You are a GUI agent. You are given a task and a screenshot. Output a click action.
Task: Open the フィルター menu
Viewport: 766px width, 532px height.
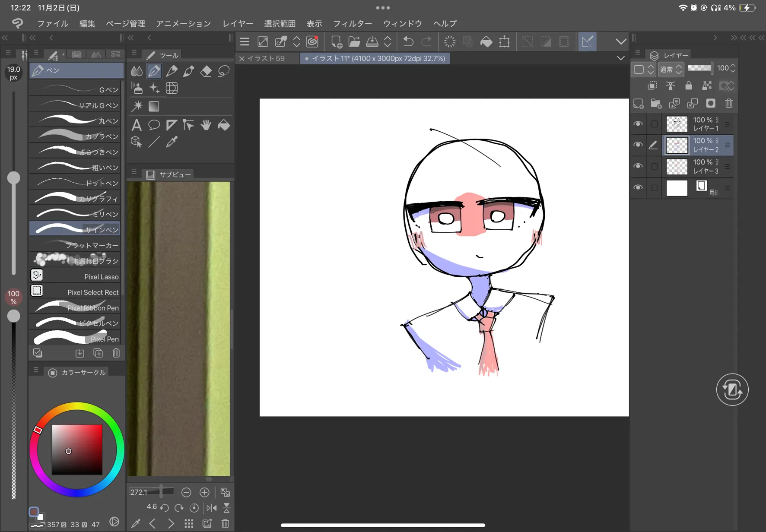(x=353, y=23)
